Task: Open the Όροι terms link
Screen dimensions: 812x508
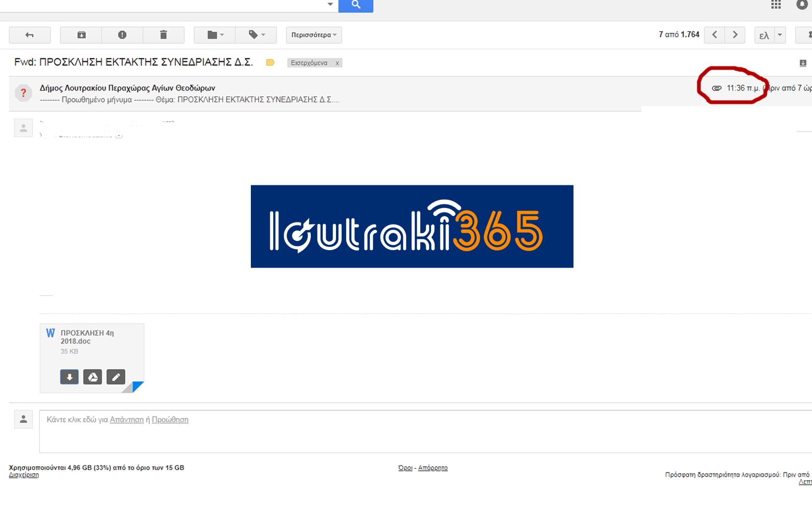Action: click(405, 468)
